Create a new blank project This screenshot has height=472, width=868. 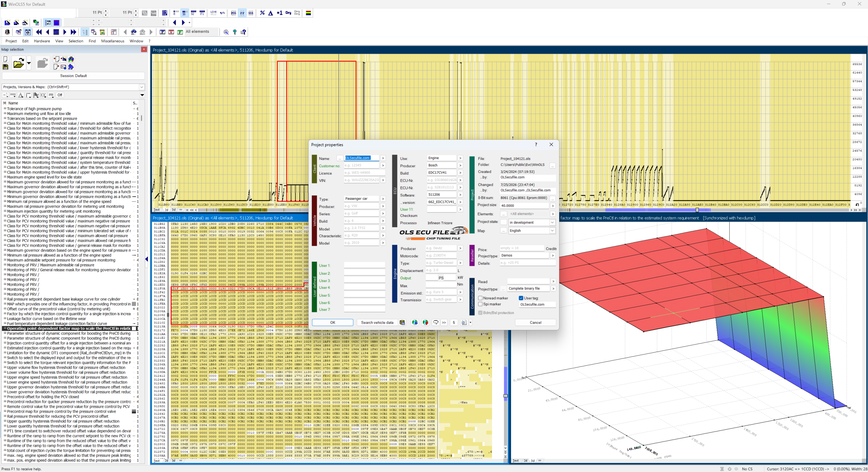pos(5,59)
